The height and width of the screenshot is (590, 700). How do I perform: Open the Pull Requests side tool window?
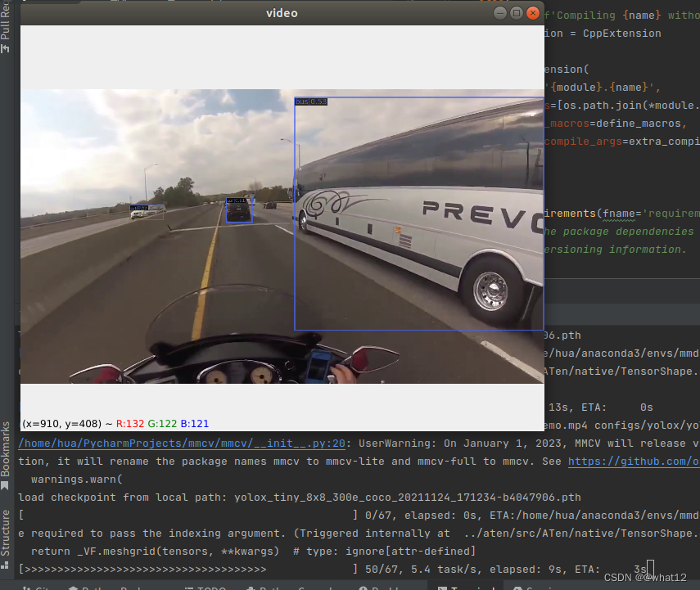[x=6, y=26]
